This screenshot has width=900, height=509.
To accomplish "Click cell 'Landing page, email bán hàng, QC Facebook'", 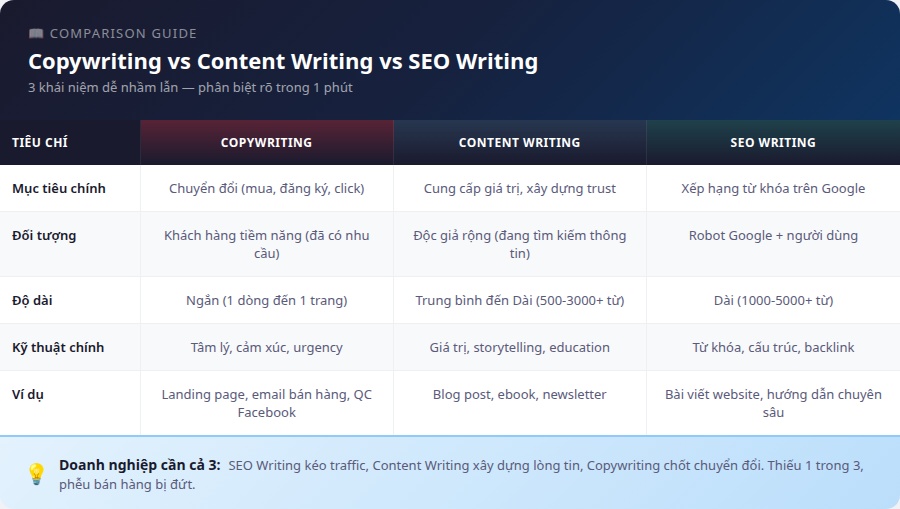I will (267, 403).
